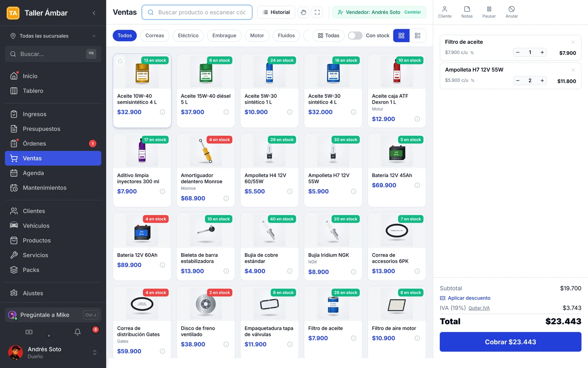This screenshot has width=588, height=368.
Task: Click Quitar IVA link
Action: [x=479, y=308]
